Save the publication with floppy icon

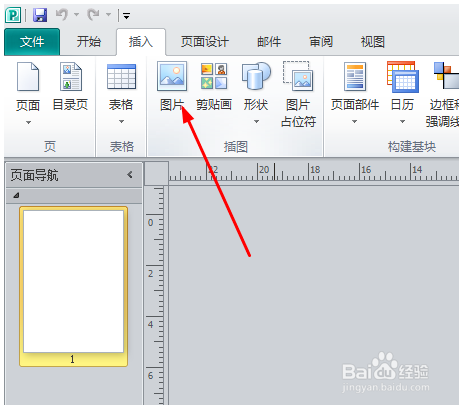click(40, 15)
